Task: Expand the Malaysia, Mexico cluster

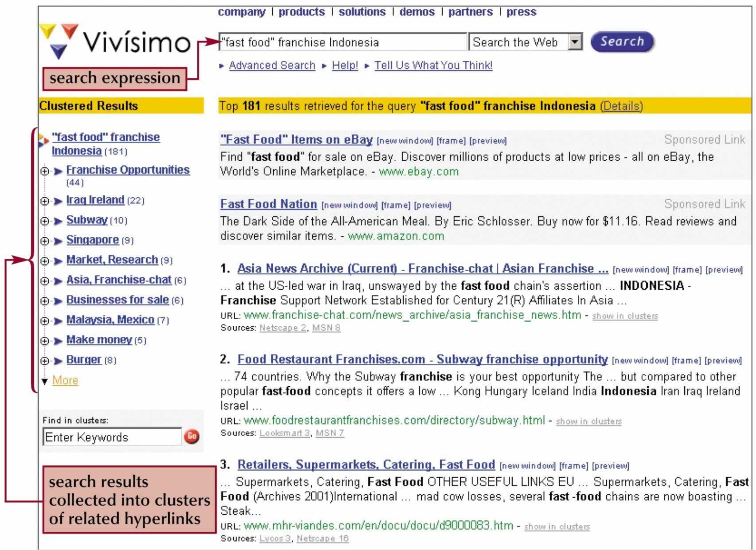Action: (x=45, y=321)
